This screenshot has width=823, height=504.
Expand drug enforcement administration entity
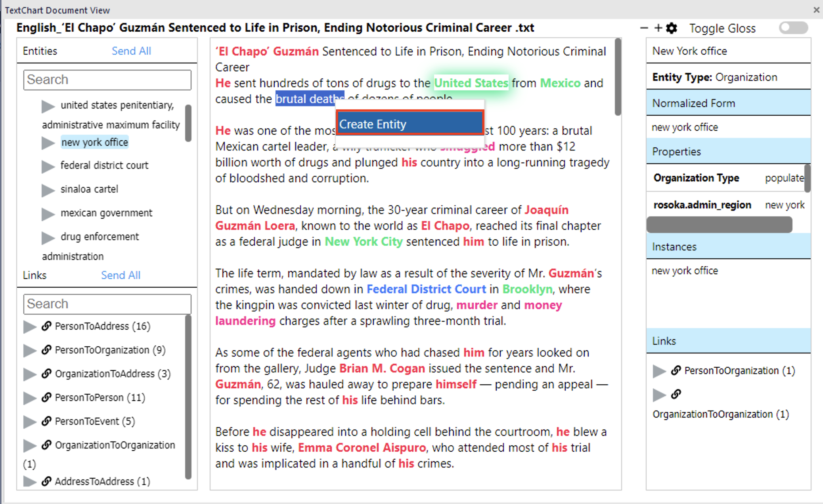(48, 237)
